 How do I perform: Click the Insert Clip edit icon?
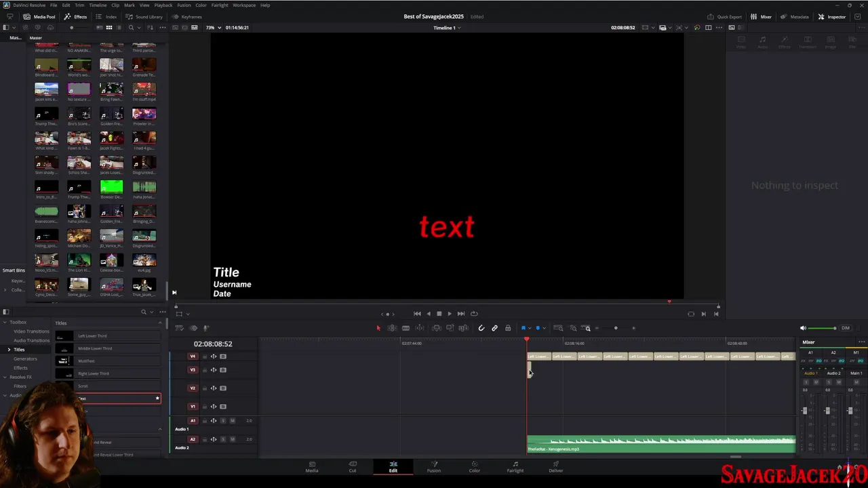[436, 328]
